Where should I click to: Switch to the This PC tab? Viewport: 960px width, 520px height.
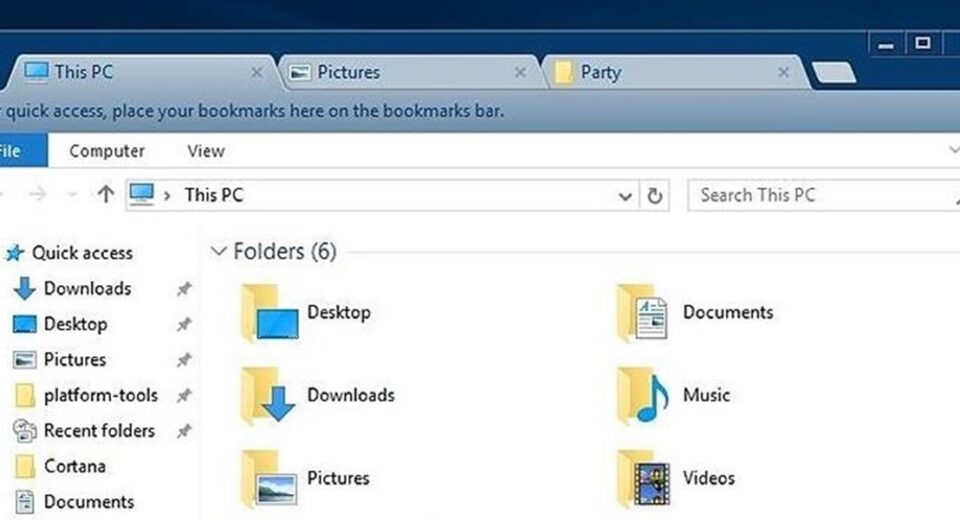[144, 72]
